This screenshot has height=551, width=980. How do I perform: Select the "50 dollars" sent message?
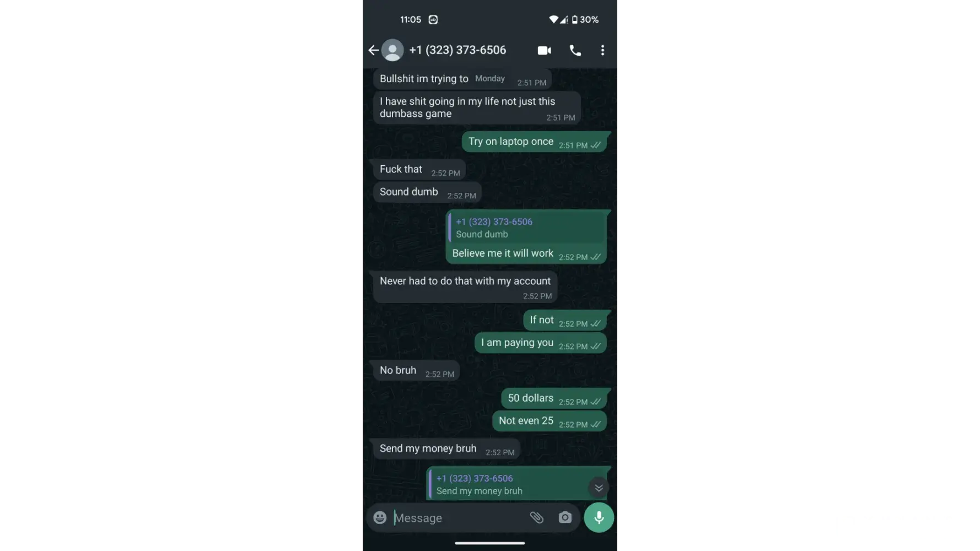tap(553, 398)
